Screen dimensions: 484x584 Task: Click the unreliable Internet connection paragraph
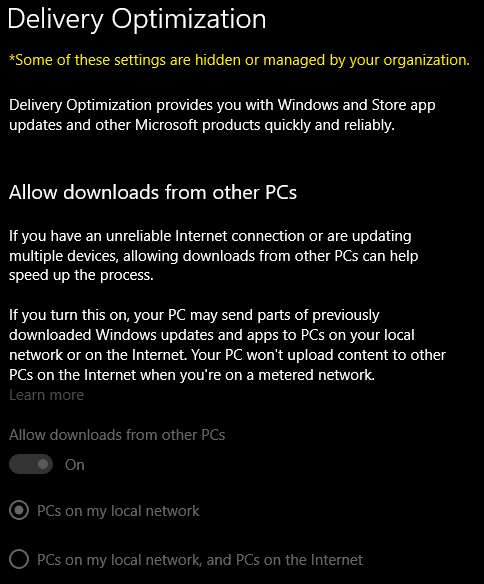point(214,256)
